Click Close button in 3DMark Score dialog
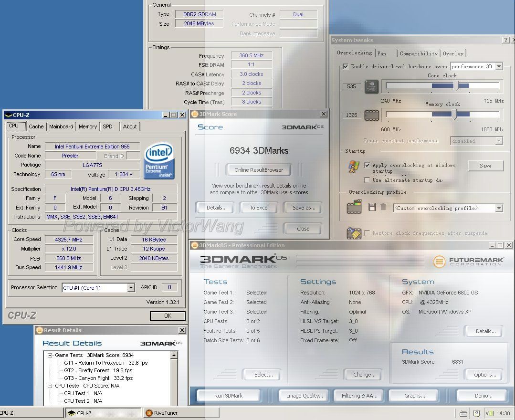Screen dimensions: 515x420 303,229
